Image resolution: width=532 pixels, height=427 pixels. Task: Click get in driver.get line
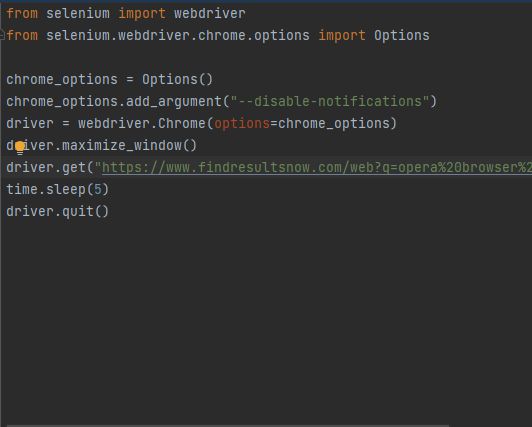pyautogui.click(x=74, y=168)
